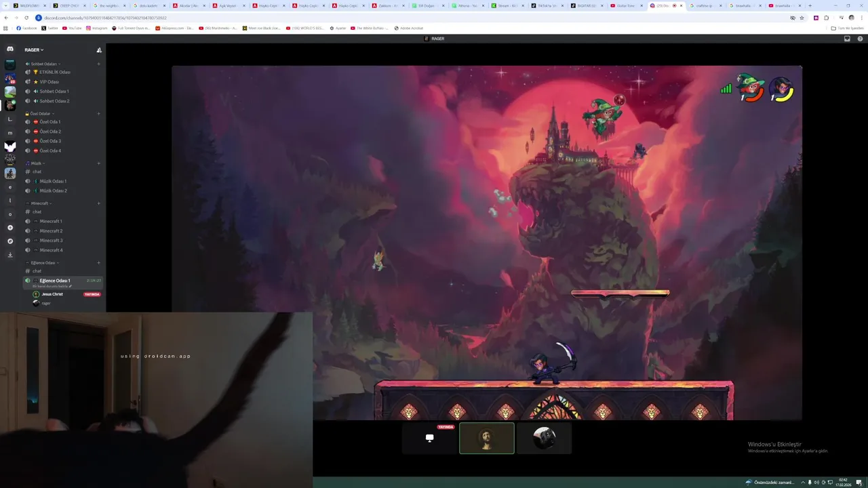Join the ETKİNLİK Odası voice channel
The height and width of the screenshot is (488, 868).
(63, 72)
